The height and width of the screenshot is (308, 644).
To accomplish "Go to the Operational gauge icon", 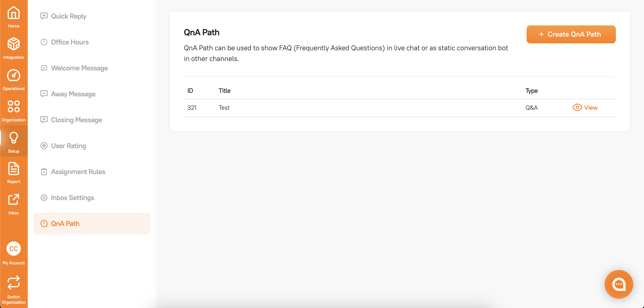I will (13, 76).
